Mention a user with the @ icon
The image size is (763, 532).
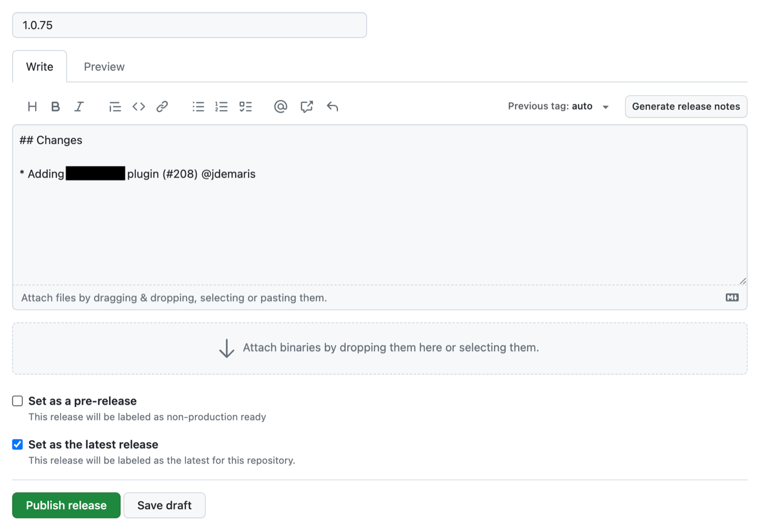(x=280, y=106)
